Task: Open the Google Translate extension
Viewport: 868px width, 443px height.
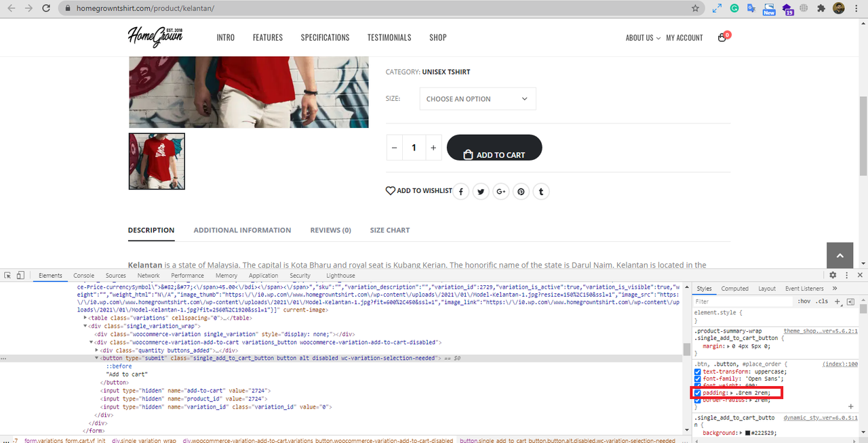Action: pyautogui.click(x=751, y=8)
